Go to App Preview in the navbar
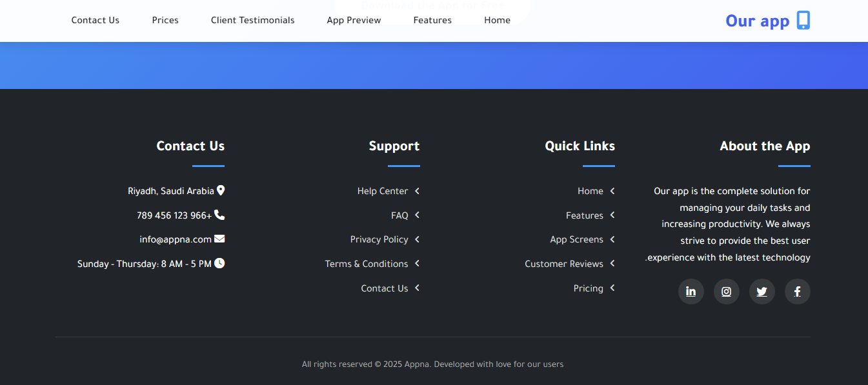868x385 pixels. (354, 20)
